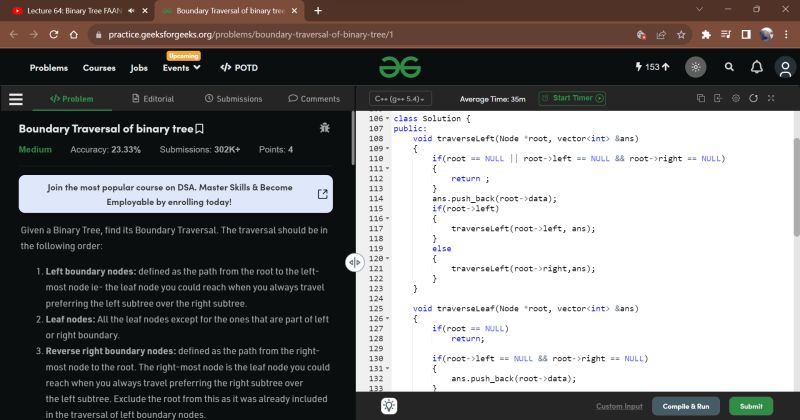Click the code editor vertical scrollbar
The height and width of the screenshot is (420, 800).
pyautogui.click(x=796, y=186)
